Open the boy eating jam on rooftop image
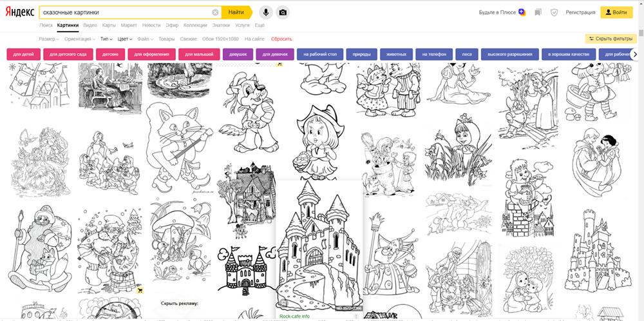This screenshot has height=321, width=644. 528,198
